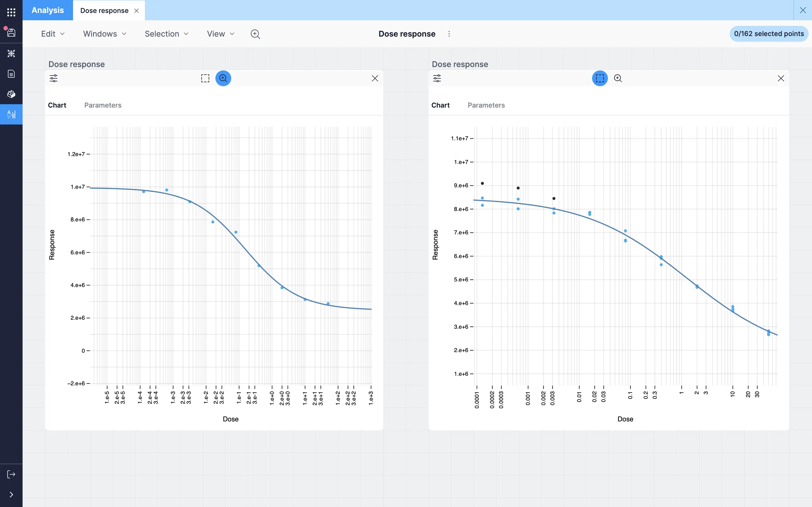Click the magnifier search icon left dose chart
Image resolution: width=812 pixels, height=507 pixels.
click(223, 78)
